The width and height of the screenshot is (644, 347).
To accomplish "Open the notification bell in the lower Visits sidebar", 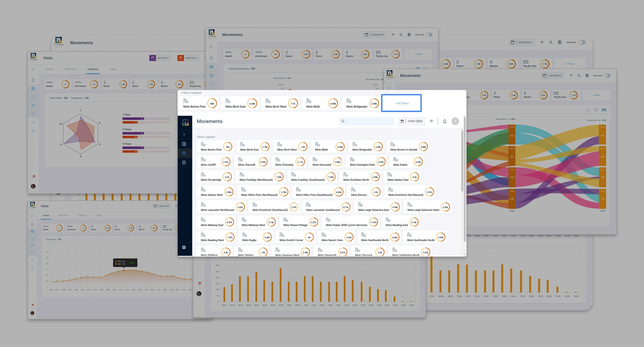I will click(32, 305).
